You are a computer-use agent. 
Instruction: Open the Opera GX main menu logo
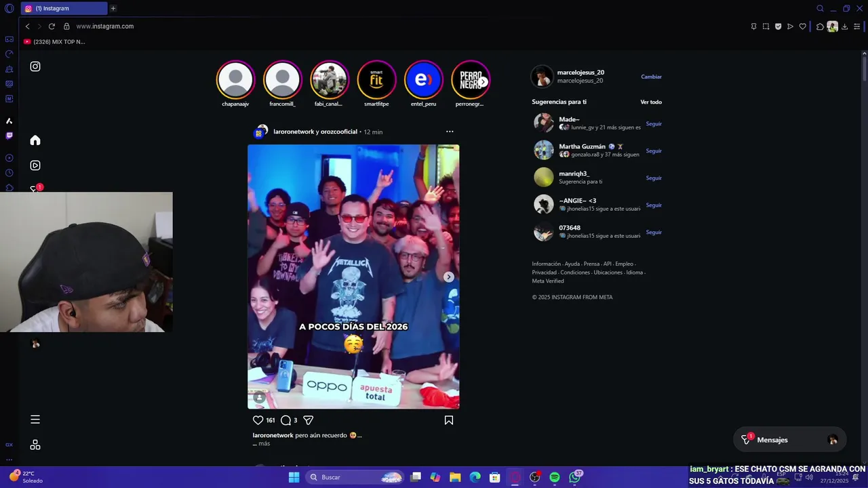point(9,9)
